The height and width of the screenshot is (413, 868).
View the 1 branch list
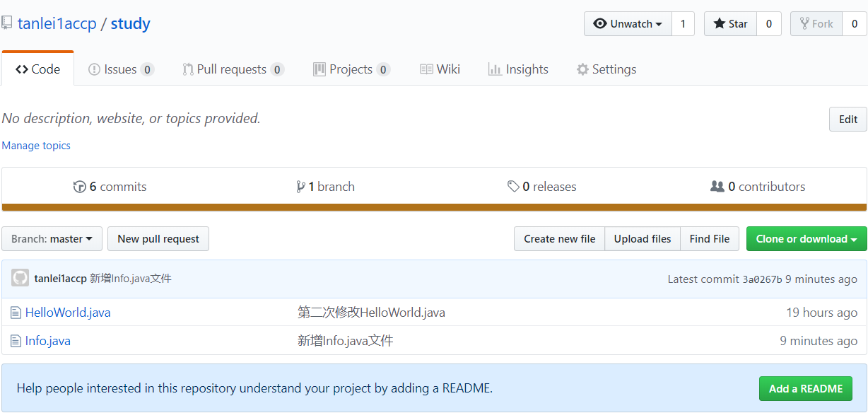pos(326,187)
